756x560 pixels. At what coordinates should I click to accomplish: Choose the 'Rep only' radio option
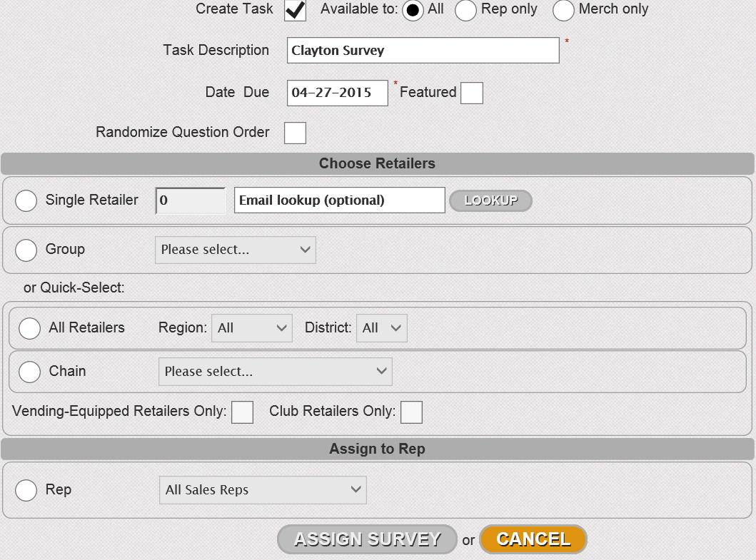coord(465,10)
